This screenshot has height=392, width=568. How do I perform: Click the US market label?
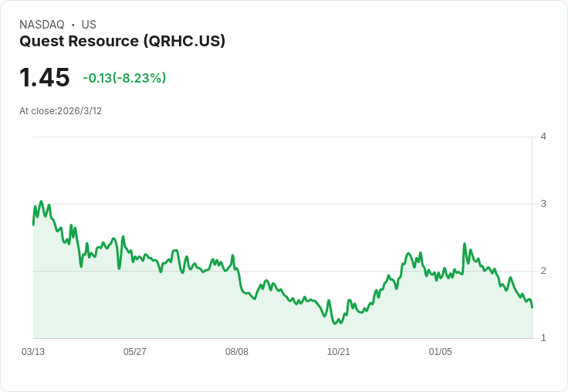tap(89, 25)
